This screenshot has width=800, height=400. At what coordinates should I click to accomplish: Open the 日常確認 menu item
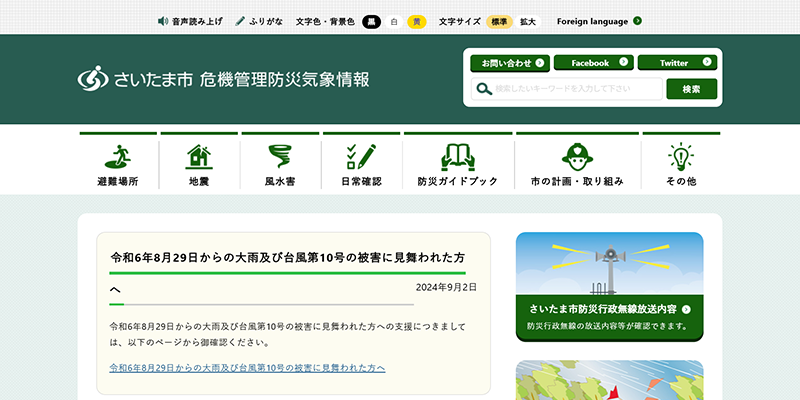pos(361,181)
